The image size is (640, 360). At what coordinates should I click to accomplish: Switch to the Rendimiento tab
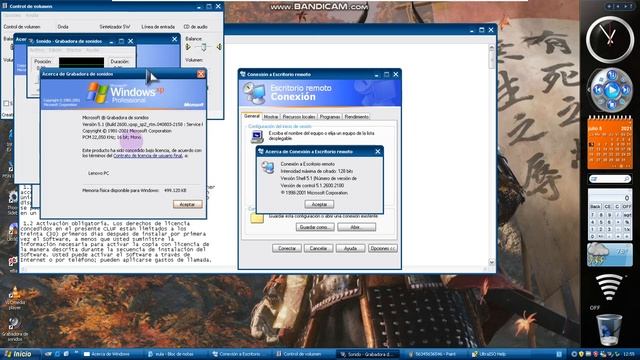pyautogui.click(x=356, y=117)
